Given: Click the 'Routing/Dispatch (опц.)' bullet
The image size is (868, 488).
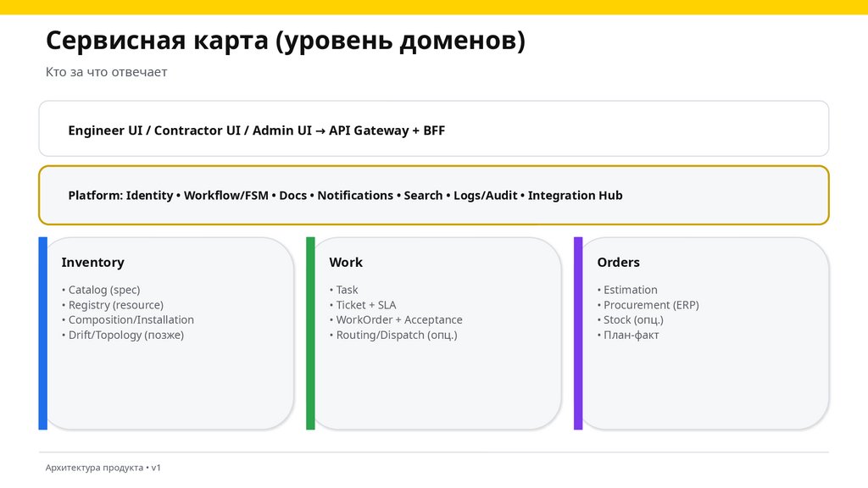Looking at the screenshot, I should click(393, 335).
